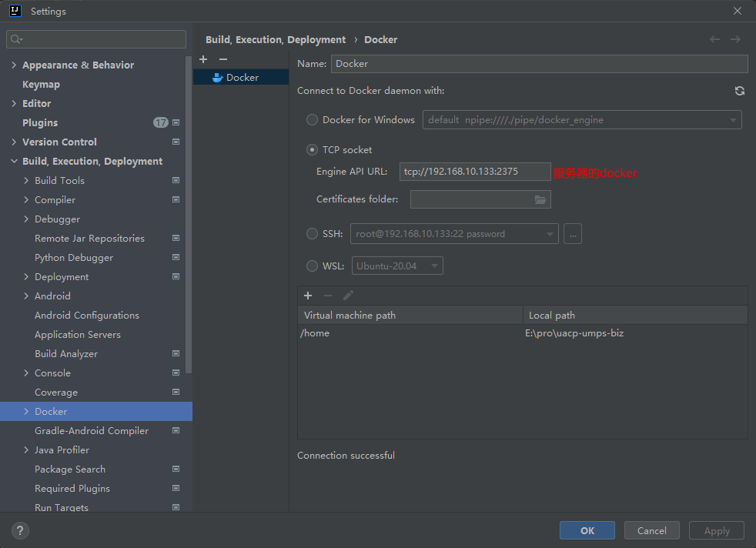Click project-level icon next to Python Debugger
The image size is (756, 548).
[x=176, y=257]
